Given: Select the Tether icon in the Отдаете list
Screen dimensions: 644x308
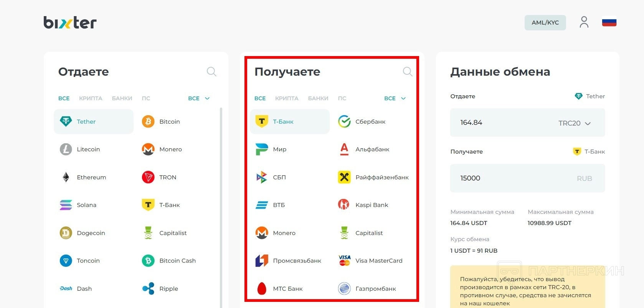Looking at the screenshot, I should [x=66, y=121].
